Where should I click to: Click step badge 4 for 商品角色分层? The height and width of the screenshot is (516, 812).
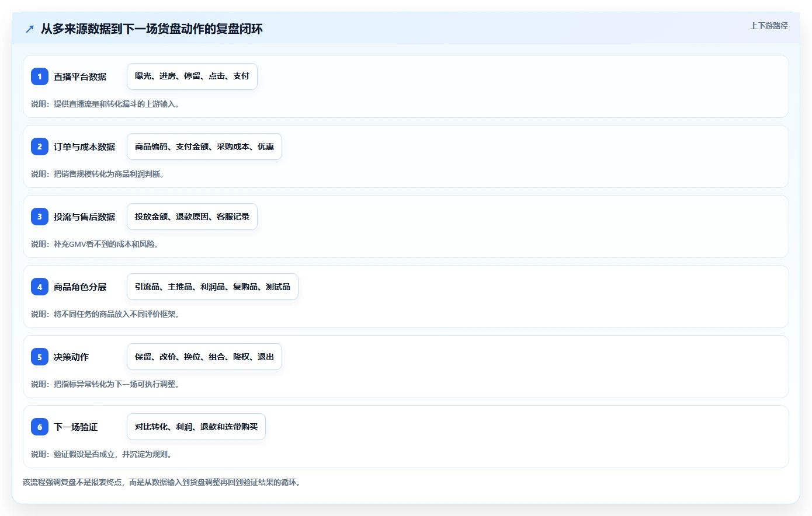40,287
